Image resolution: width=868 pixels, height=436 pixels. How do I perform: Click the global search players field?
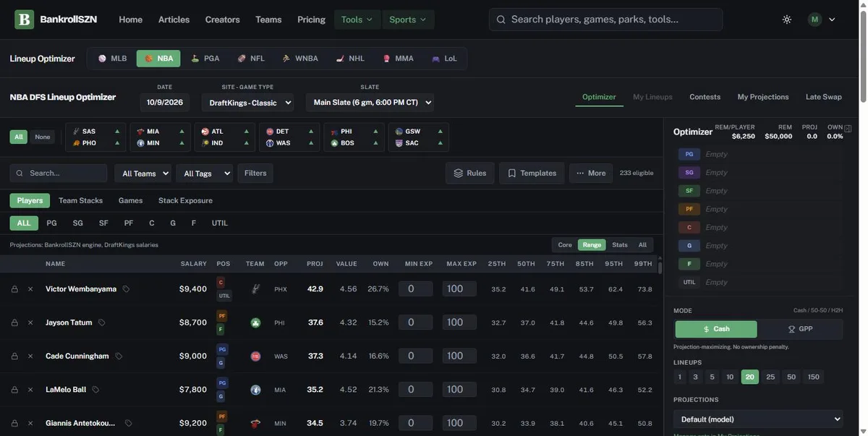(606, 20)
